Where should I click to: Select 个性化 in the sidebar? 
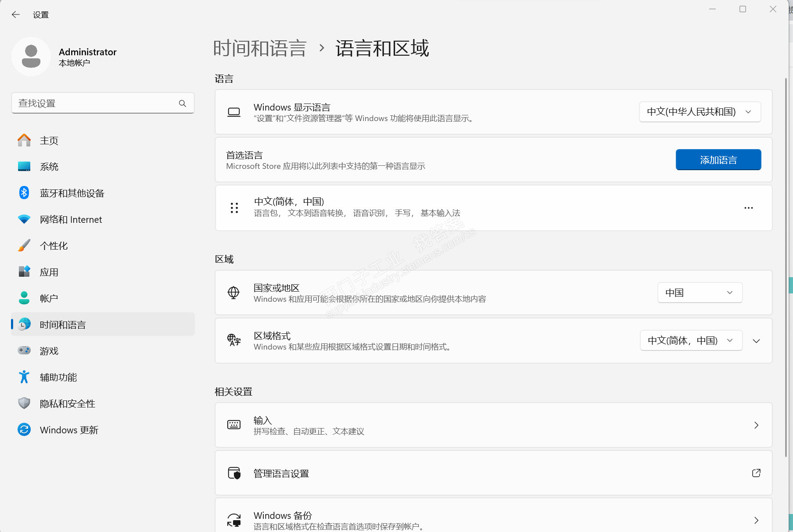(103, 246)
